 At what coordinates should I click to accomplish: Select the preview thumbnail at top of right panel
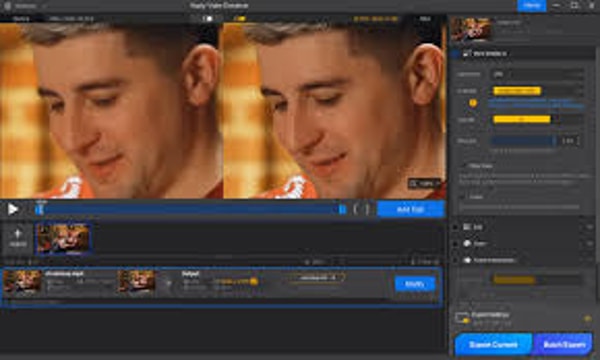(x=471, y=29)
